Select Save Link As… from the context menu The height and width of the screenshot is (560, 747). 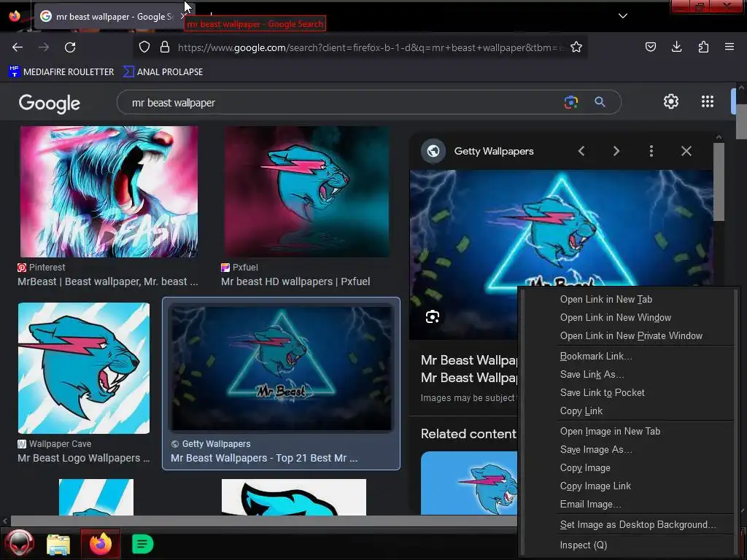[592, 374]
